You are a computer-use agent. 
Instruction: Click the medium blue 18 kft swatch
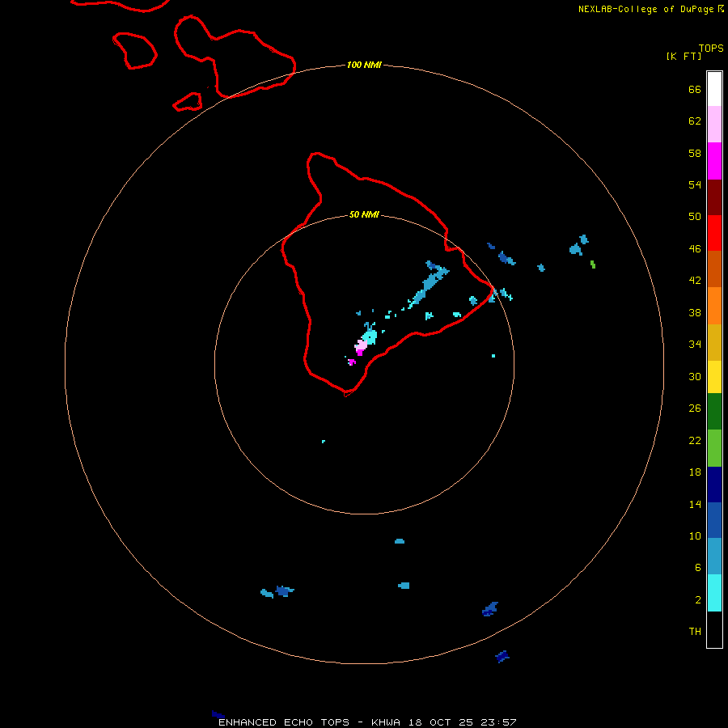[x=714, y=520]
